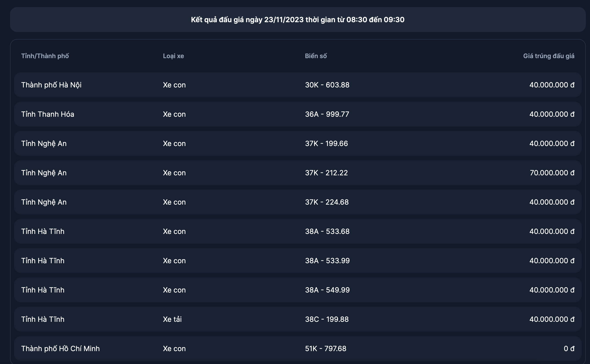Select plate 37K - 212.22

[x=326, y=173]
